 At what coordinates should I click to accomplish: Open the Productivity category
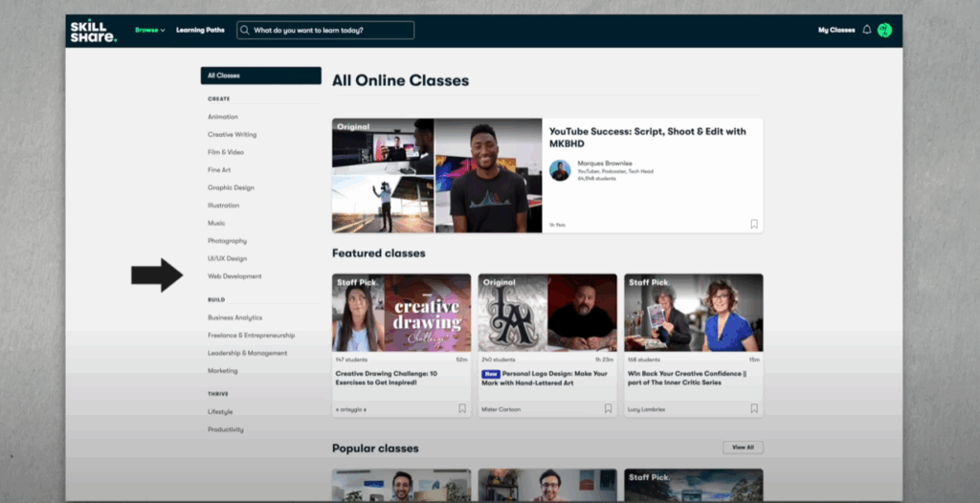[x=226, y=430]
